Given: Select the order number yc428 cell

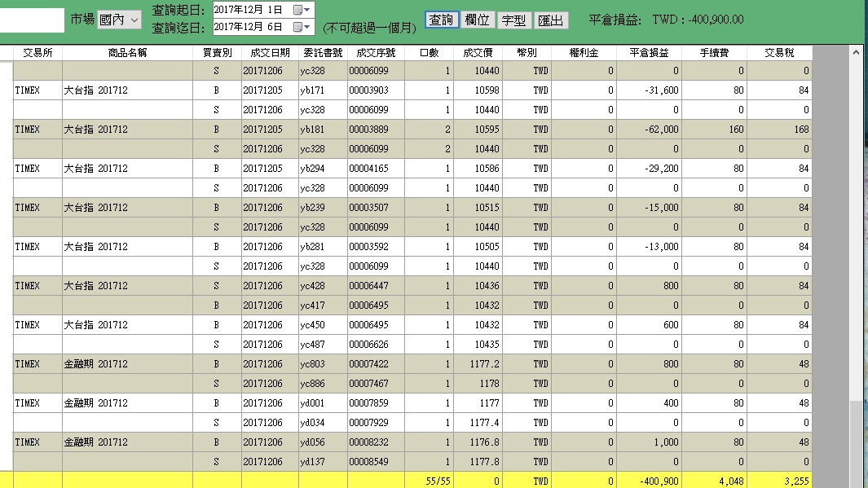Looking at the screenshot, I should (323, 285).
